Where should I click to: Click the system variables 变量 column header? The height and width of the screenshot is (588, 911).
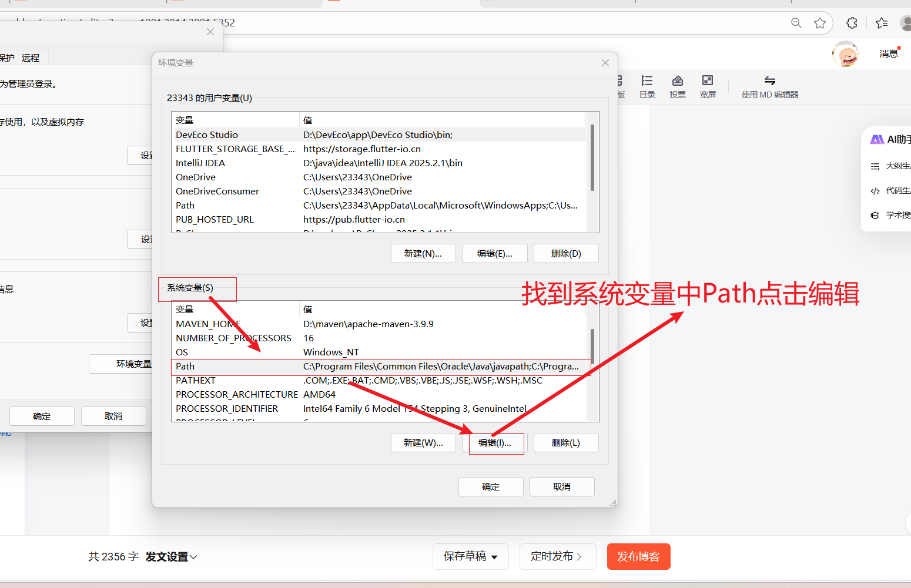[x=236, y=310]
